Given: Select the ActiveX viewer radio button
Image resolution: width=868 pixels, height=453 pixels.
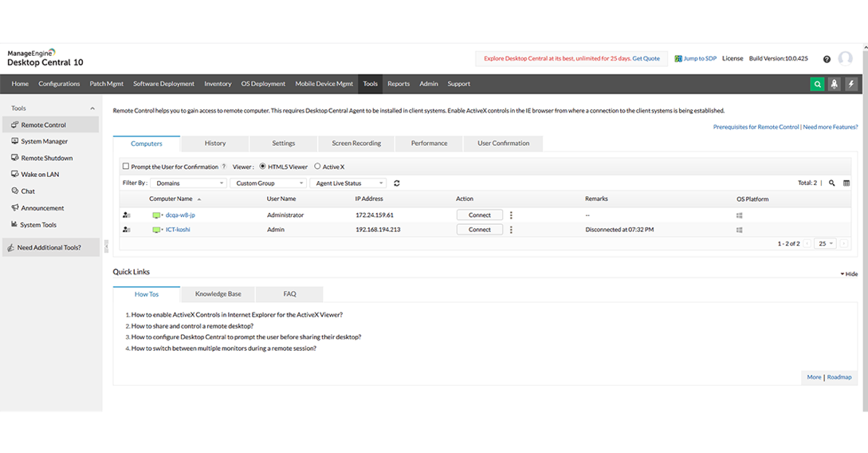Looking at the screenshot, I should click(x=317, y=166).
